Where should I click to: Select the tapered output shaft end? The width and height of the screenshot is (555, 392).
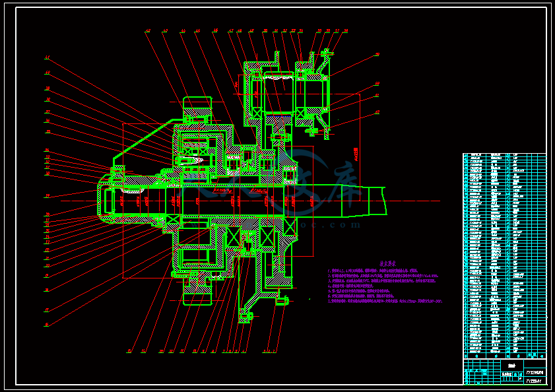click(x=363, y=201)
